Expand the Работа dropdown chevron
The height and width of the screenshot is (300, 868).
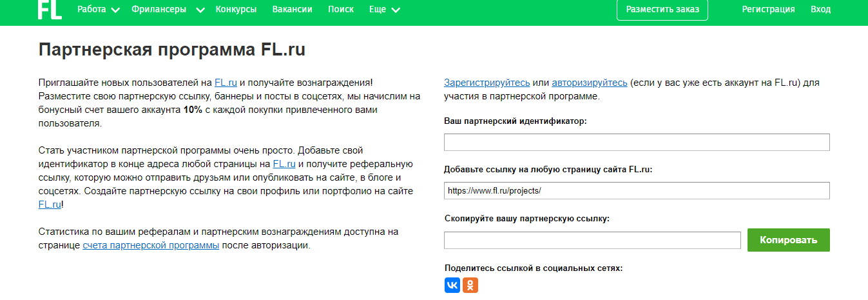point(115,10)
